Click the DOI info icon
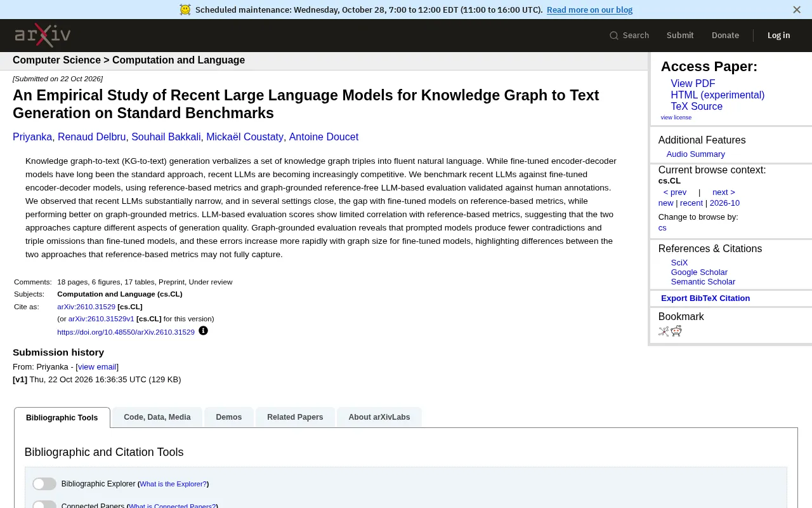The image size is (812, 508). [203, 331]
